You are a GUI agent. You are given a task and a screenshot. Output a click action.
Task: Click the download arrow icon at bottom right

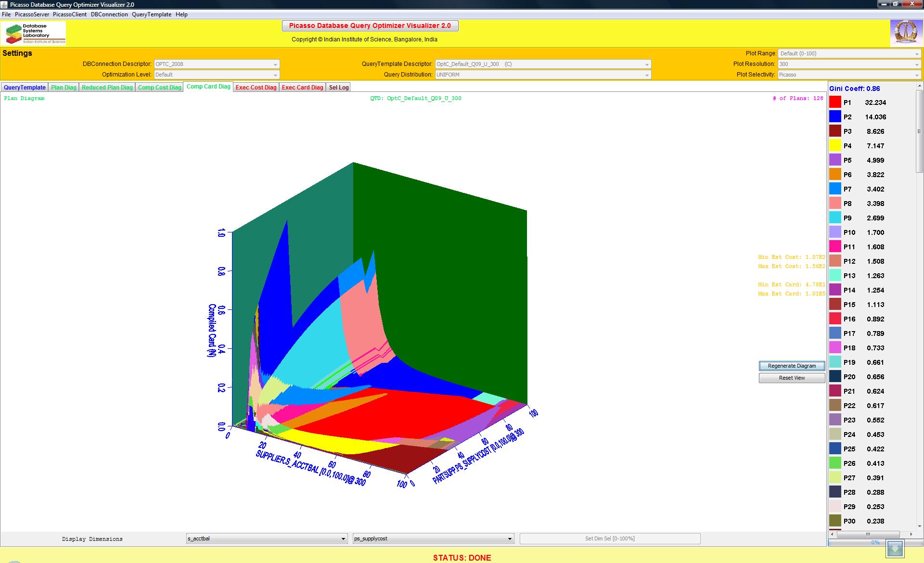tap(895, 549)
